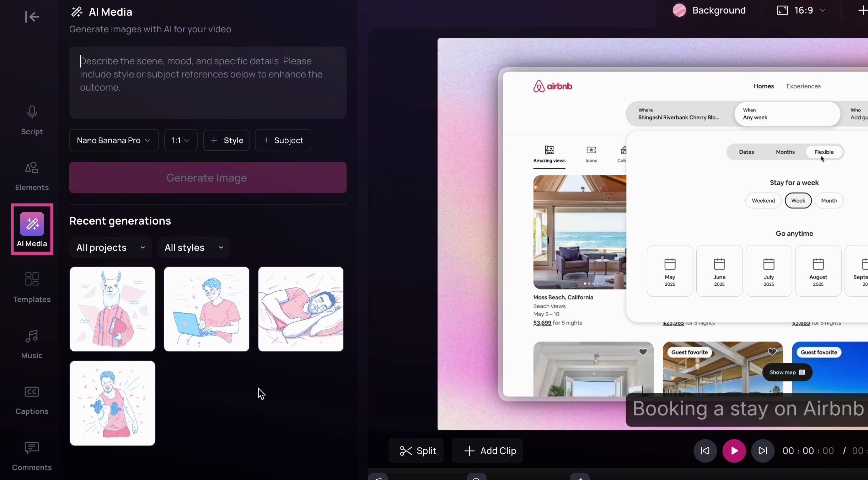Open the Captions panel

(32, 400)
